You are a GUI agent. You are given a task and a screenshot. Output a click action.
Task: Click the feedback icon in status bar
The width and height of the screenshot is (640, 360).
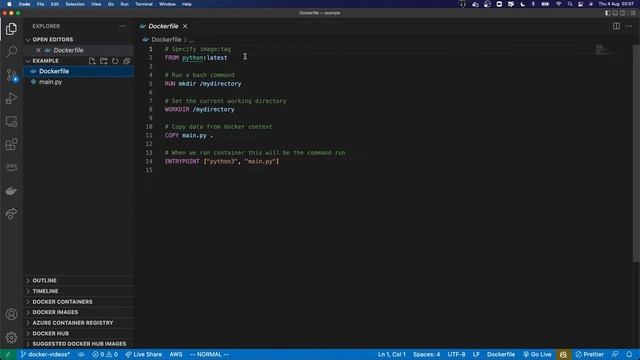(615, 354)
